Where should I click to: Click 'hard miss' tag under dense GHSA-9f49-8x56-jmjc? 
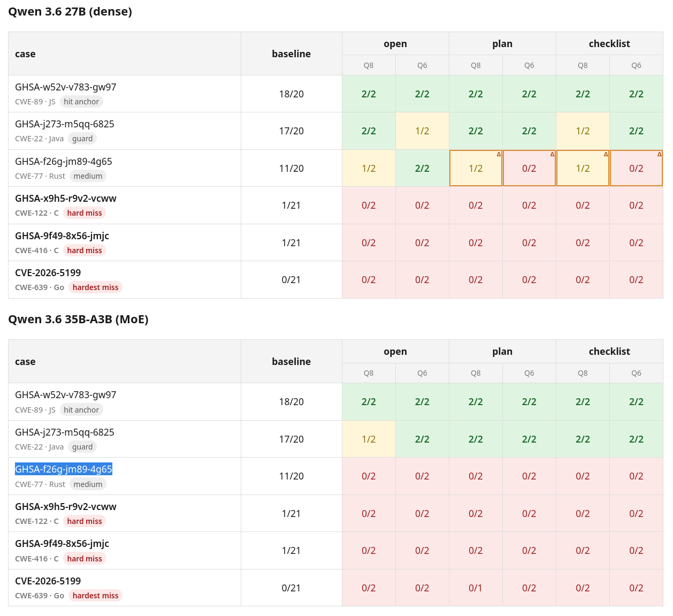pyautogui.click(x=85, y=250)
